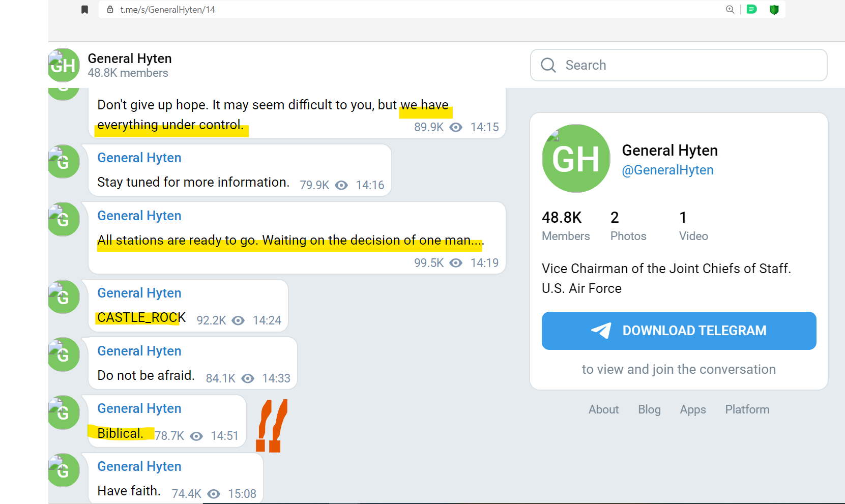Click the '48.8K members' header text
845x504 pixels.
click(128, 73)
